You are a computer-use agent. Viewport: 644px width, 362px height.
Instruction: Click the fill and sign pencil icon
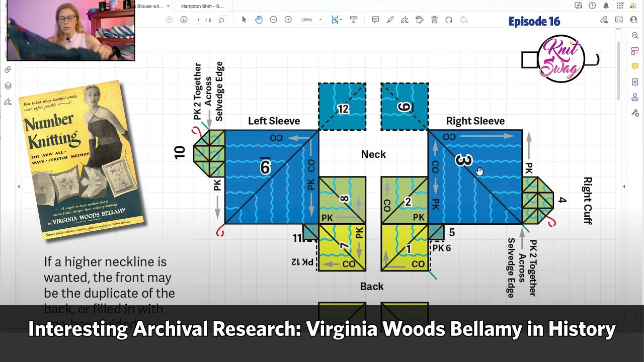click(420, 20)
